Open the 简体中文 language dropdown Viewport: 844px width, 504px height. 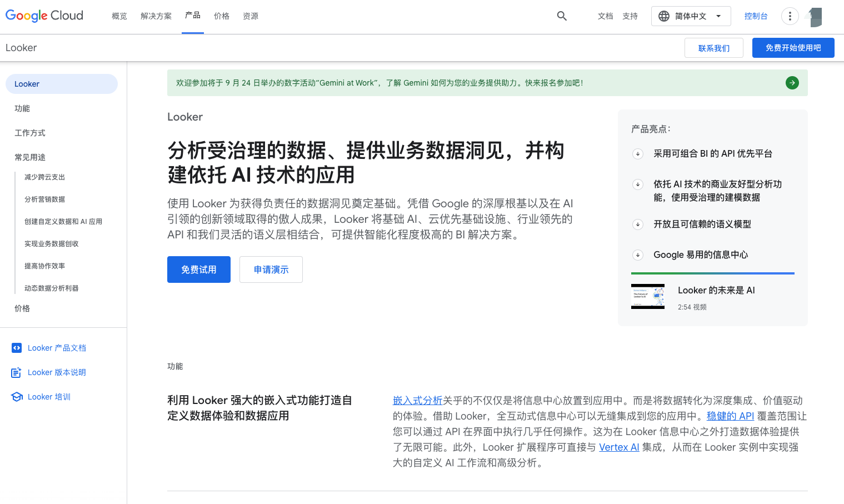click(x=691, y=16)
